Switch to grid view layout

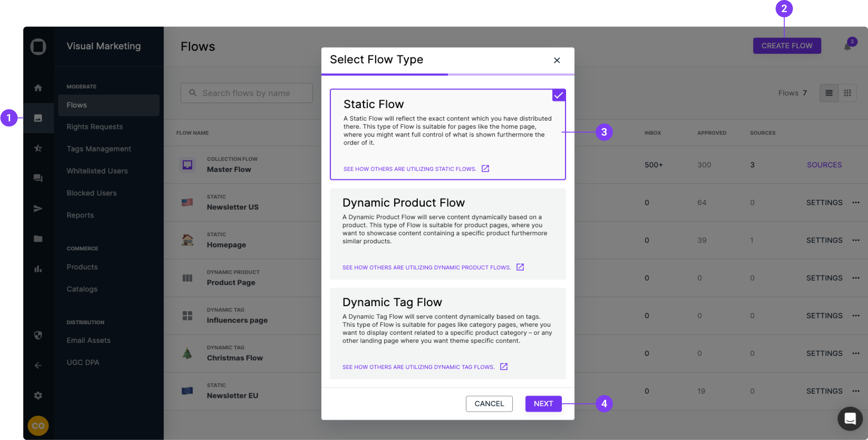coord(847,93)
